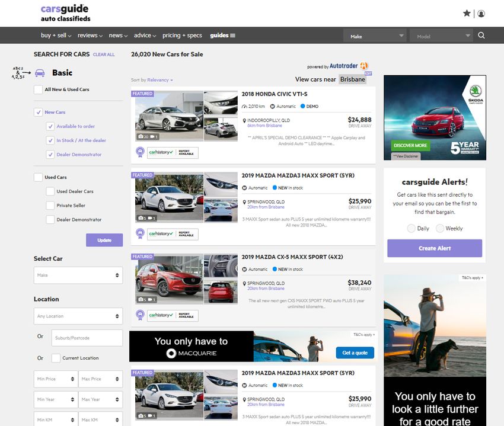The image size is (504, 426).
Task: Go to pricing + specs
Action: tap(182, 36)
